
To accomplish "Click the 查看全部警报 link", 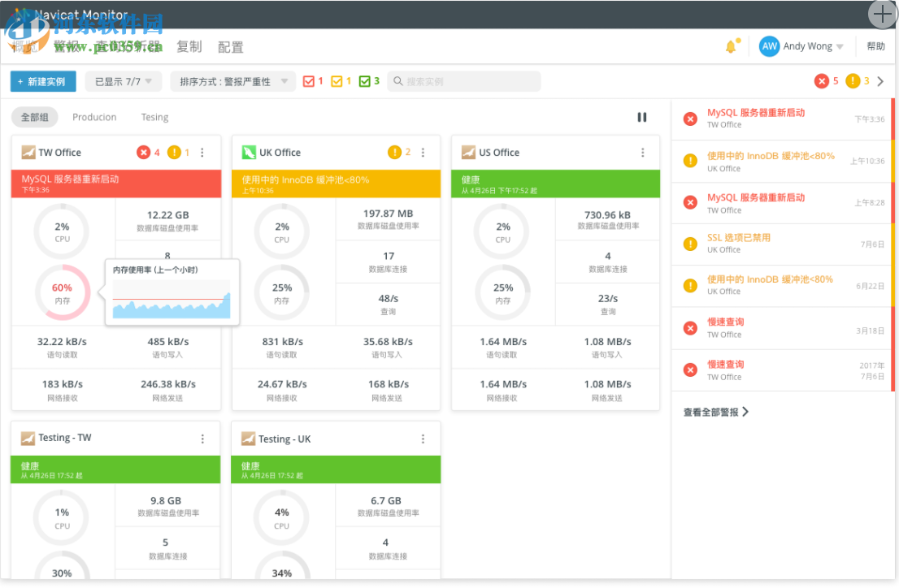I will (711, 413).
